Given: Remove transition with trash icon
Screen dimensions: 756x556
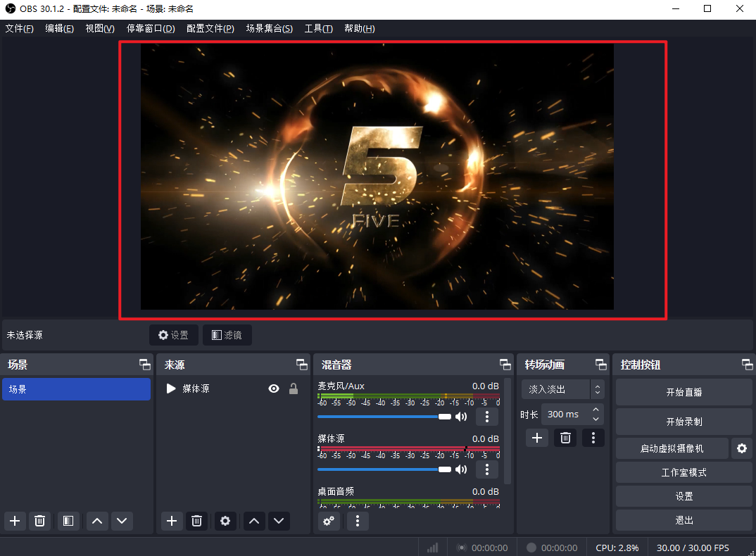Looking at the screenshot, I should pos(565,438).
